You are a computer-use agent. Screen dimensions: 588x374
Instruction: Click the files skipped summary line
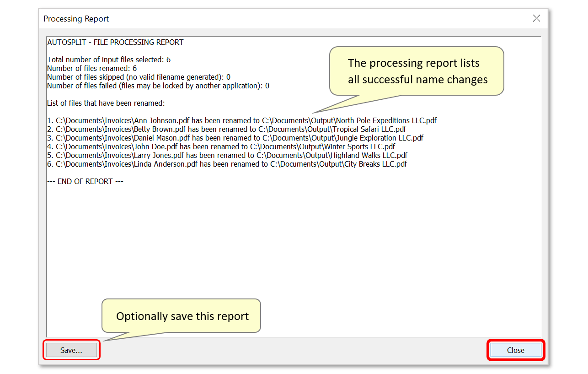pos(137,76)
